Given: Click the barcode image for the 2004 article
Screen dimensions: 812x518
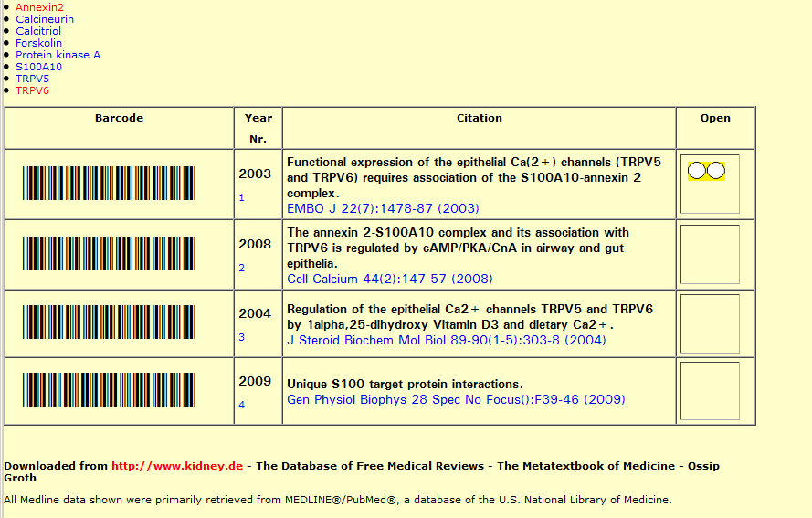Looking at the screenshot, I should click(109, 322).
